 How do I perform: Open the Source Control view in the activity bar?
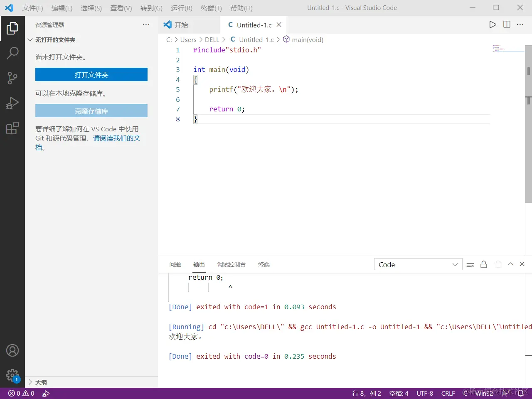[x=12, y=78]
